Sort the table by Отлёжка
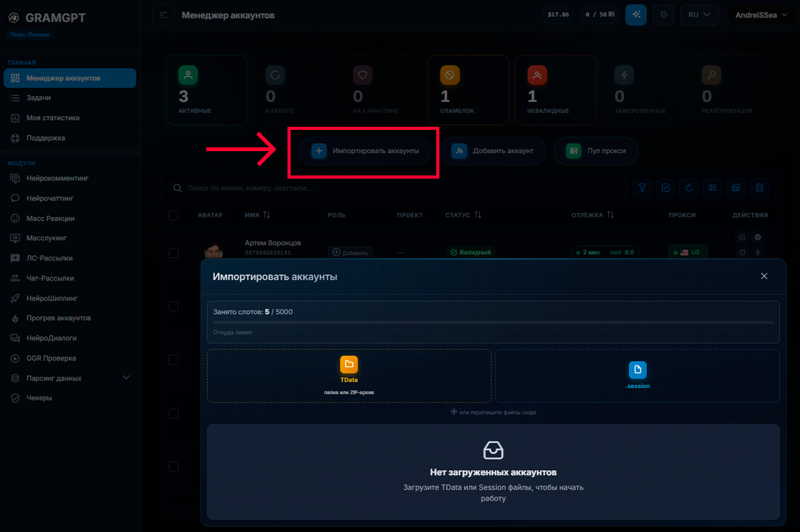The height and width of the screenshot is (532, 800). pos(592,215)
